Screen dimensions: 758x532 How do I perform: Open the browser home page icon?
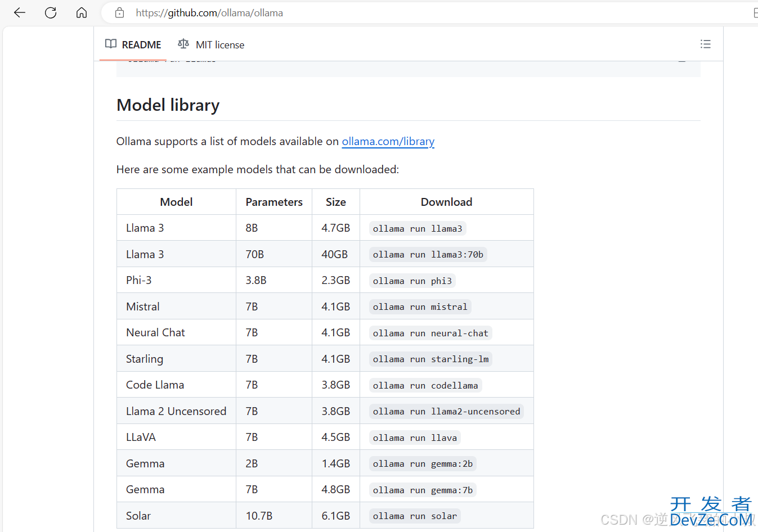pyautogui.click(x=82, y=13)
